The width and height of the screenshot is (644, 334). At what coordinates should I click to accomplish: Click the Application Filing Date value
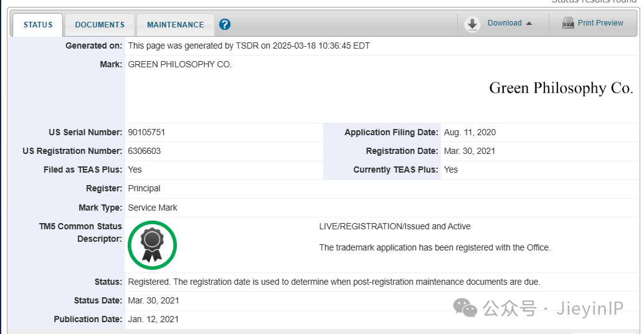(470, 132)
